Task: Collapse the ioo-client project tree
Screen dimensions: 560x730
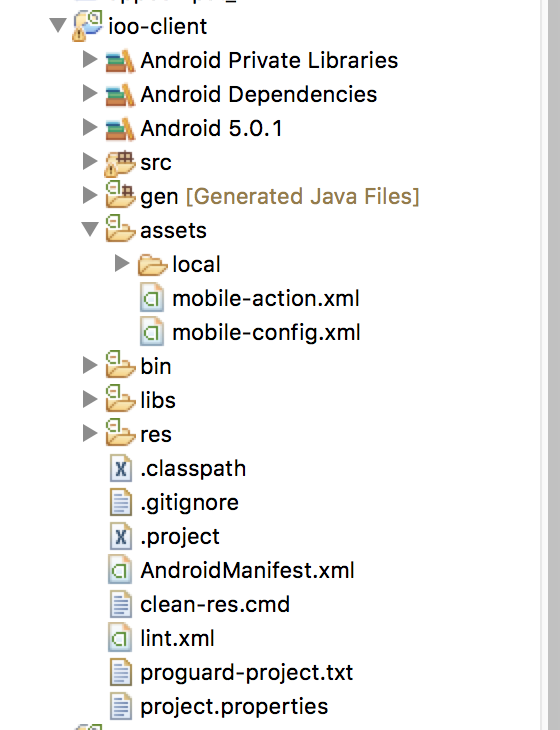Action: (x=58, y=25)
